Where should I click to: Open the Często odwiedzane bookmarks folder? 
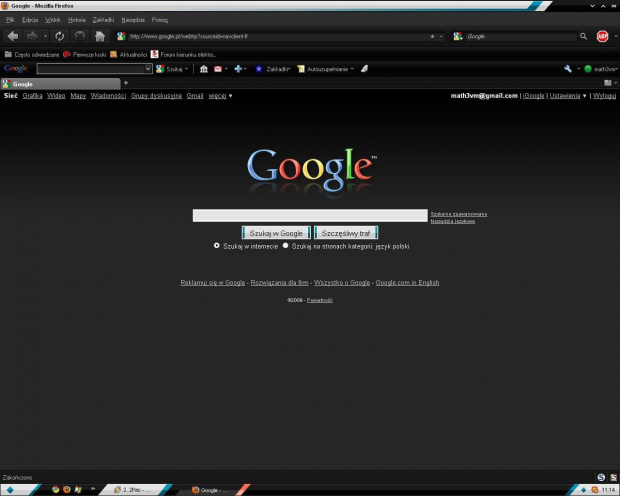click(32, 55)
